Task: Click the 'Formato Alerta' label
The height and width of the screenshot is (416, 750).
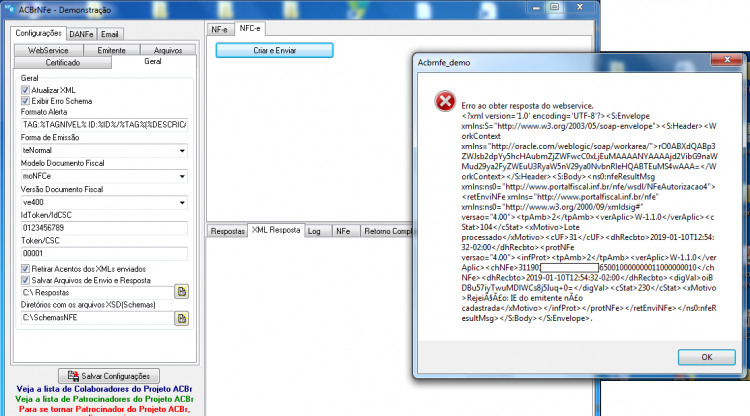Action: tap(44, 112)
